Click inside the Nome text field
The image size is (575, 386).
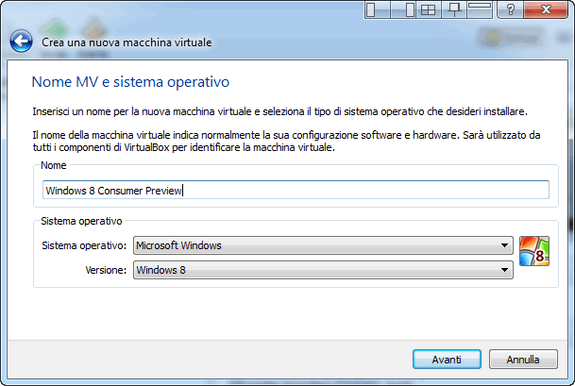(296, 190)
